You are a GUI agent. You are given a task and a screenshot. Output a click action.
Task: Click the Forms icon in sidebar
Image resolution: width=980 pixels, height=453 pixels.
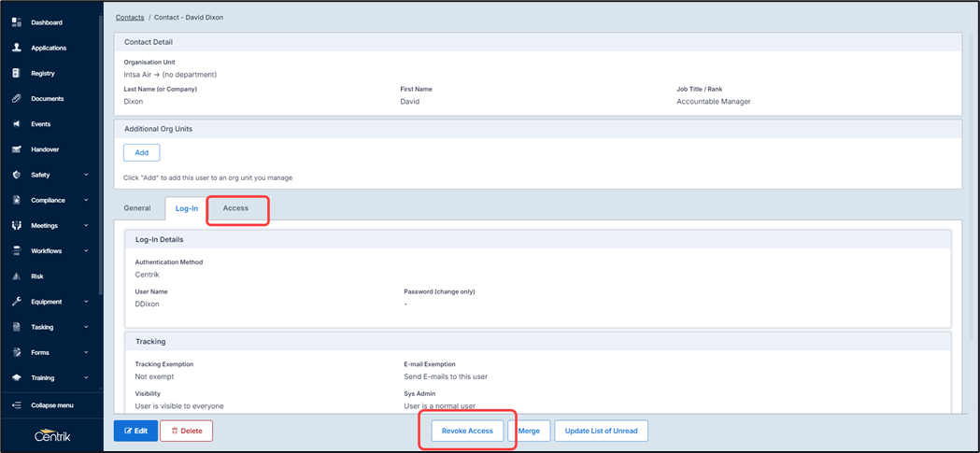point(17,352)
